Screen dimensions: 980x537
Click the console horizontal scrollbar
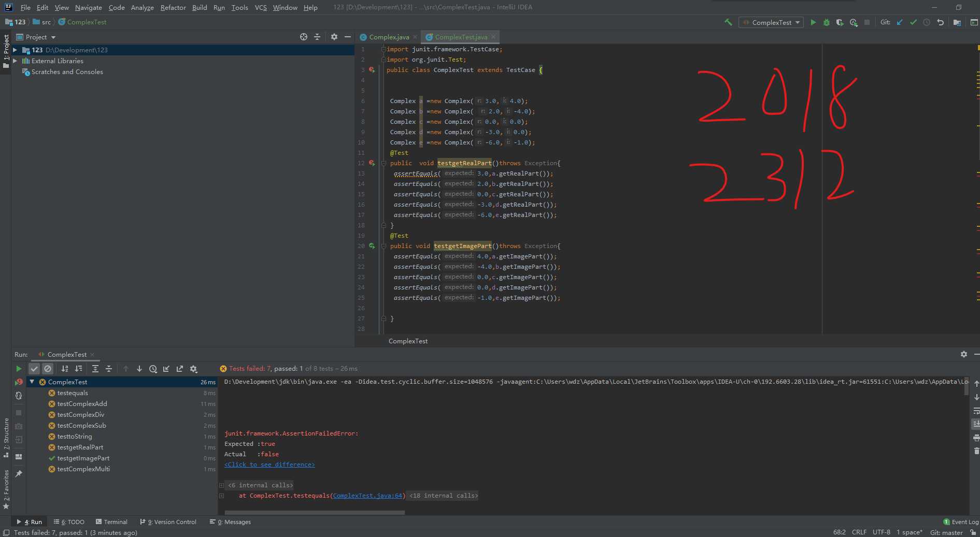315,513
